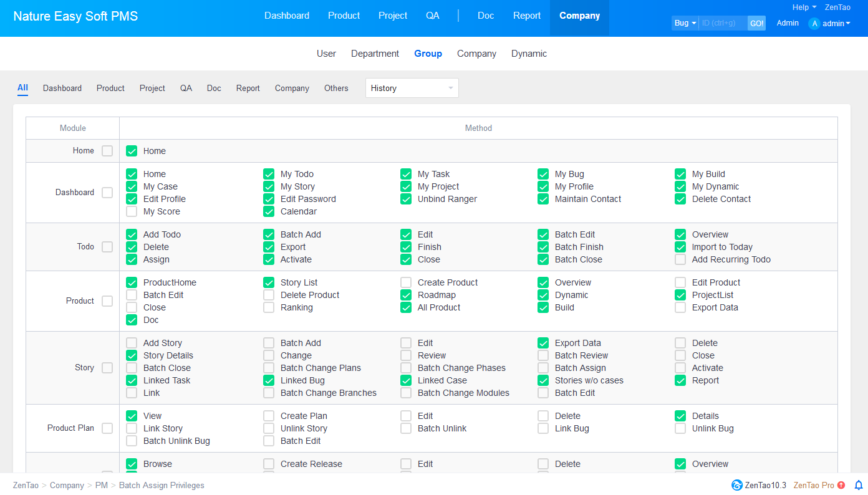Image resolution: width=868 pixels, height=495 pixels.
Task: Enable the My Score checkbox
Action: pos(132,211)
